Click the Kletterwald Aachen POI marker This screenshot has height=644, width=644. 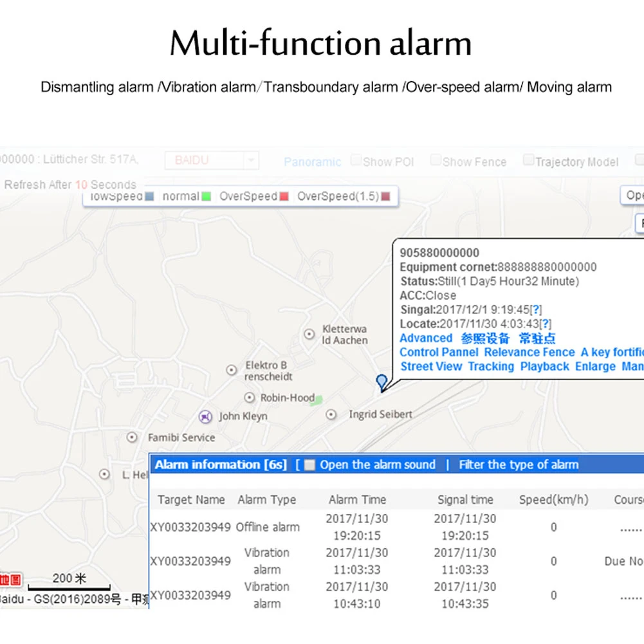[309, 334]
